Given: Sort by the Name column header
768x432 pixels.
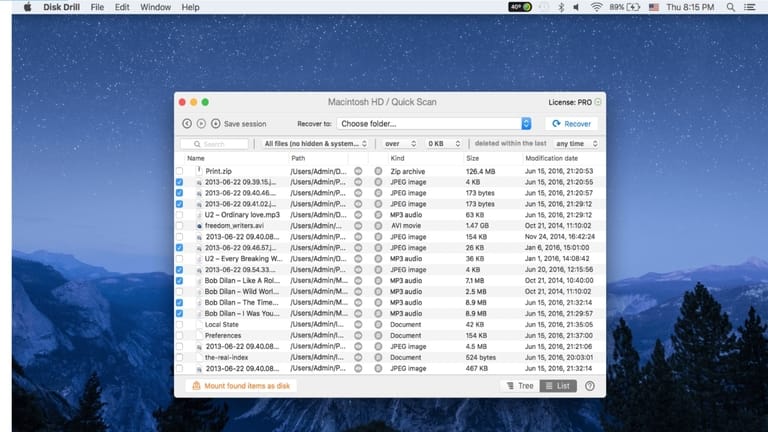Looking at the screenshot, I should [196, 158].
